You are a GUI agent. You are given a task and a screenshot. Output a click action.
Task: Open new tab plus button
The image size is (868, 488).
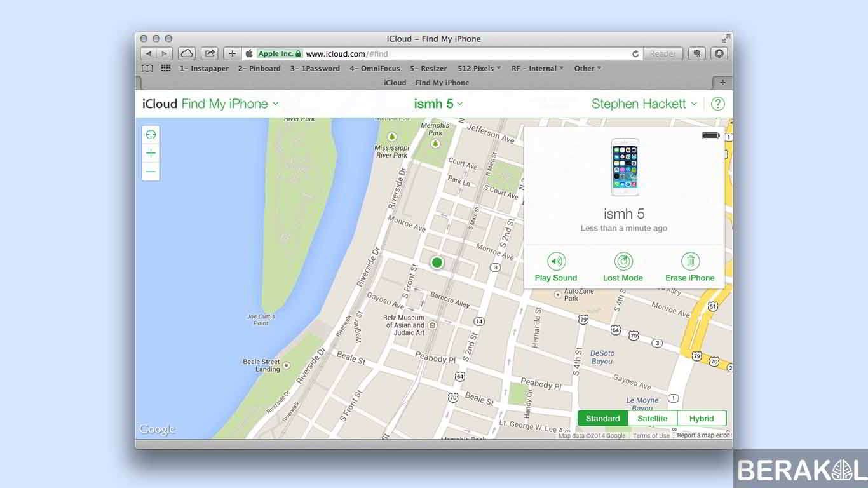click(x=722, y=83)
